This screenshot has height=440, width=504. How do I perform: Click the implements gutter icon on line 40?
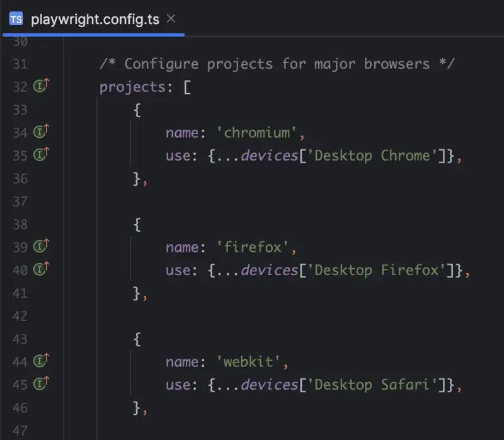(41, 269)
